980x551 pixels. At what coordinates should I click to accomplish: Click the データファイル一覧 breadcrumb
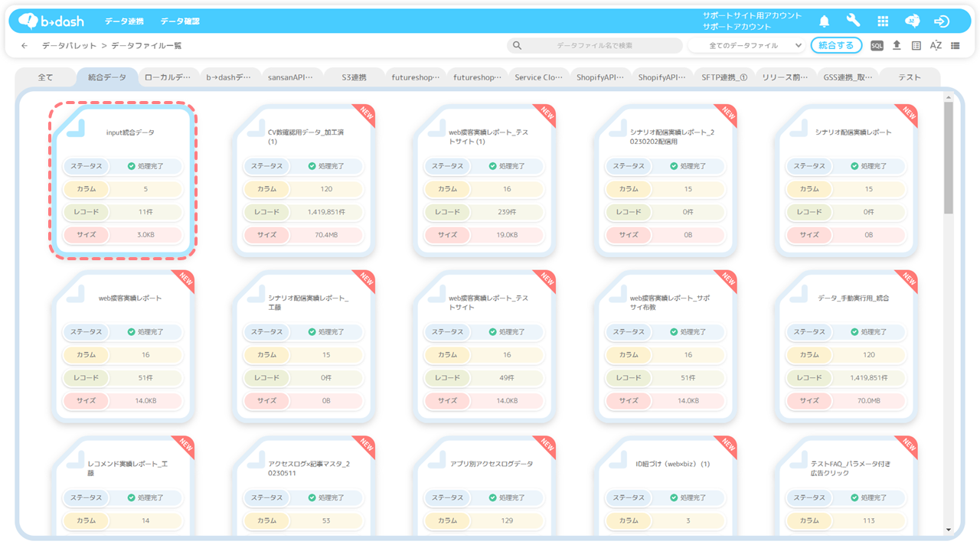coord(146,46)
